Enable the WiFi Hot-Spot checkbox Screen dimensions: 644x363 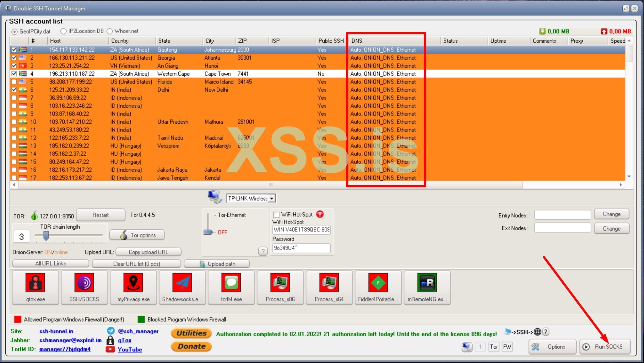(276, 215)
